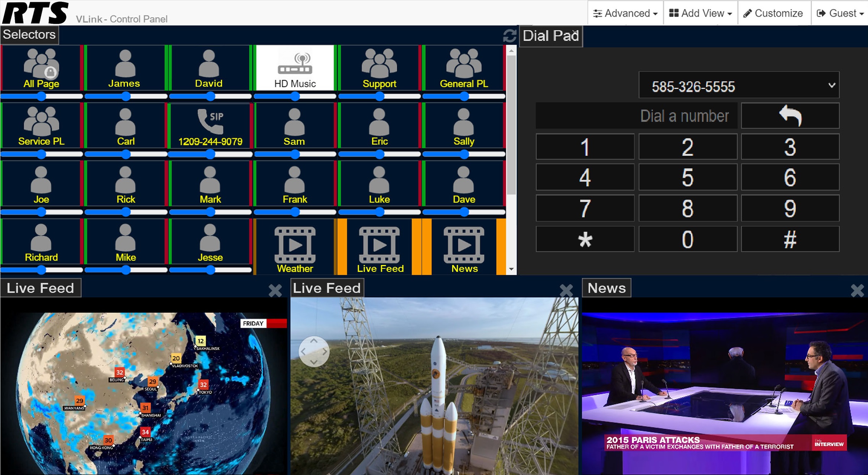Dial digit 1 on the keypad
Image resolution: width=868 pixels, height=475 pixels.
click(585, 147)
